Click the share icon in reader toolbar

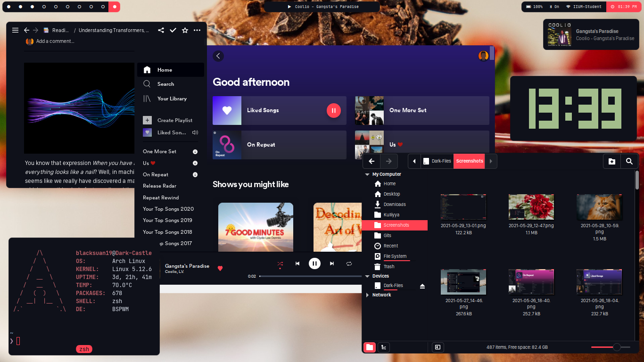[x=161, y=30]
